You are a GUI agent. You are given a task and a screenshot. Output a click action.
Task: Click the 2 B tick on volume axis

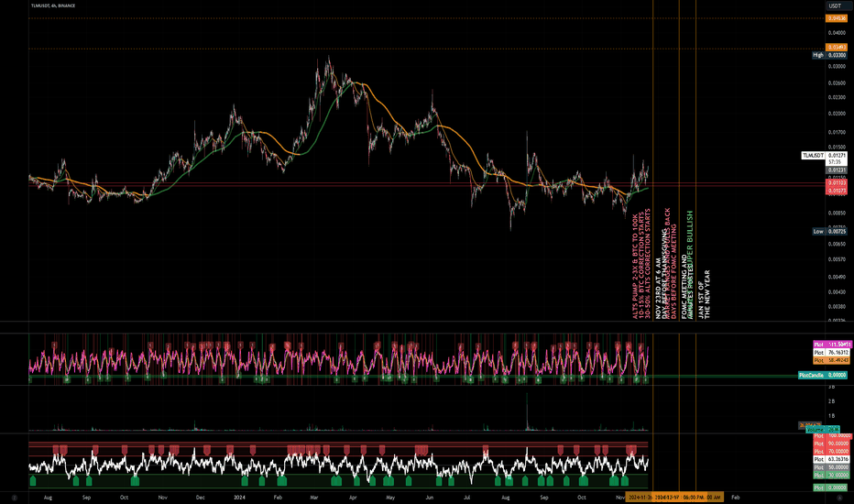point(832,401)
